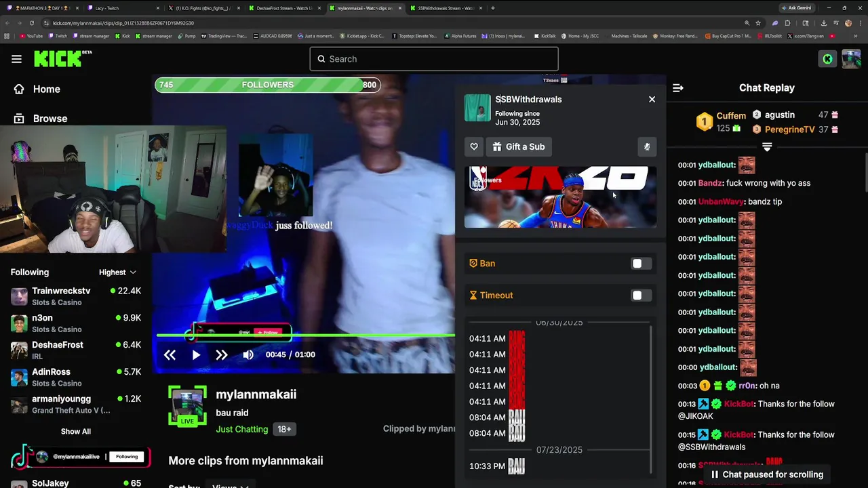Click the Gift a Sub button
Image resolution: width=868 pixels, height=488 pixels.
click(x=519, y=146)
